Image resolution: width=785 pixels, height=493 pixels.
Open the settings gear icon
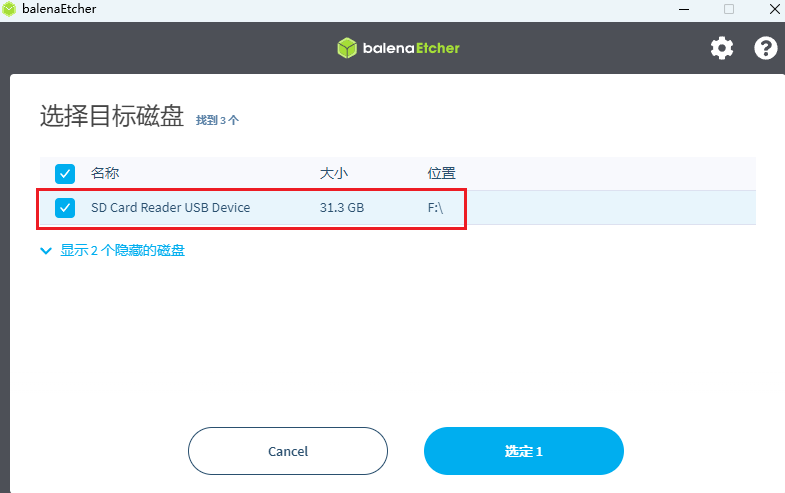[x=721, y=48]
